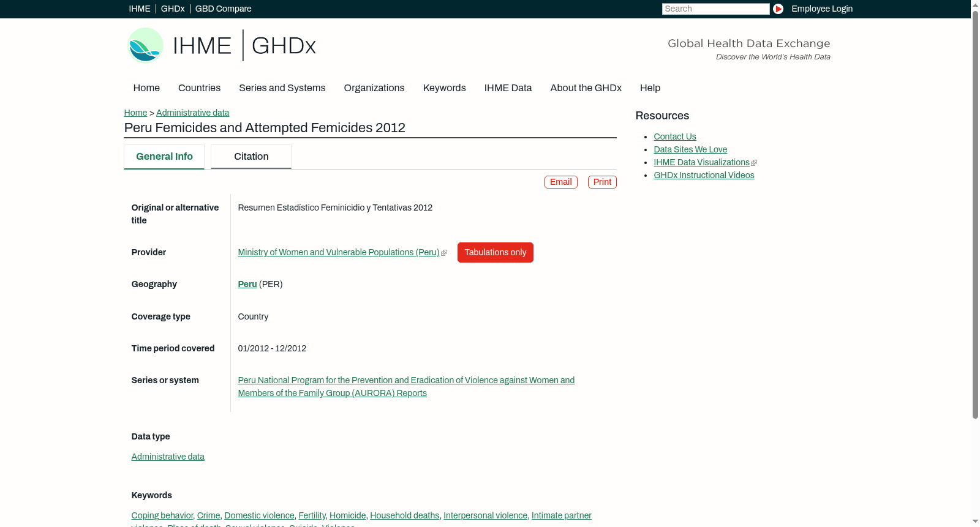980x527 pixels.
Task: Click Administrative data breadcrumb link
Action: point(192,113)
